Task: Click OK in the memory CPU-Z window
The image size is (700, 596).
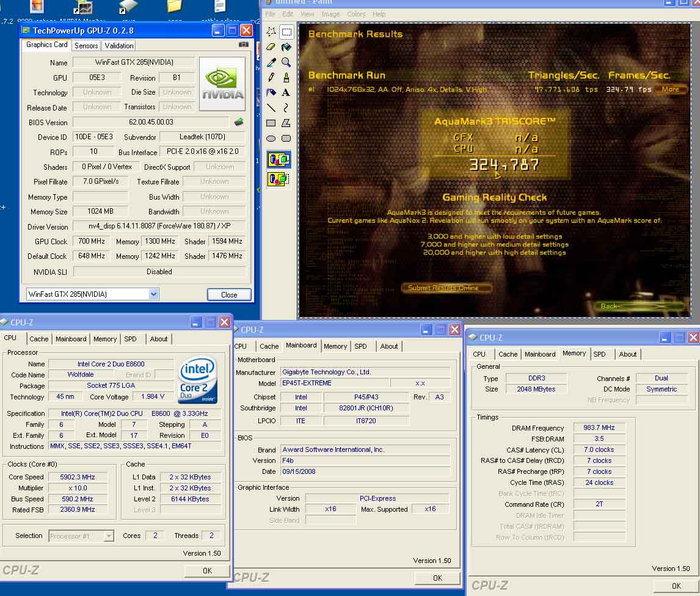Action: (x=676, y=586)
